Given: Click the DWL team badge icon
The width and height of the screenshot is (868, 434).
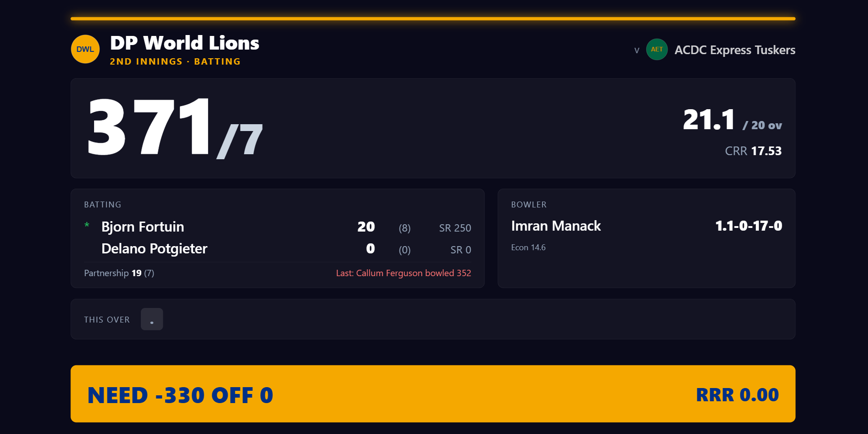Looking at the screenshot, I should click(85, 49).
